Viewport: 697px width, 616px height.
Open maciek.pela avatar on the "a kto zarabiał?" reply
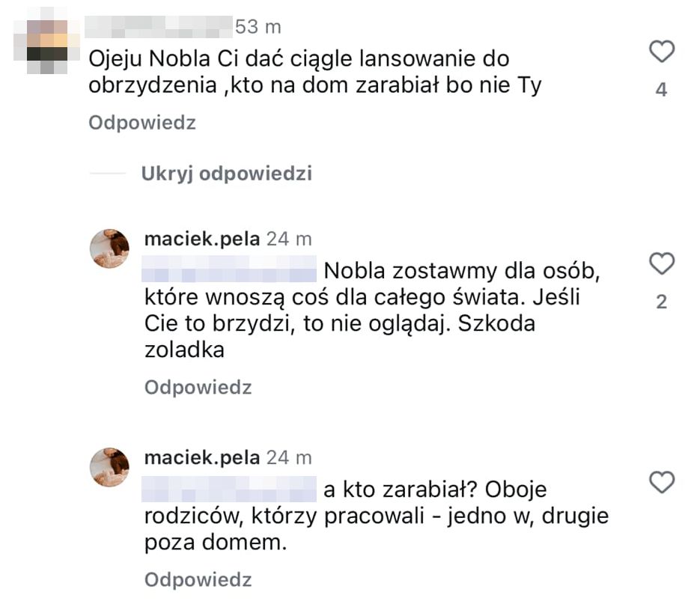109,467
